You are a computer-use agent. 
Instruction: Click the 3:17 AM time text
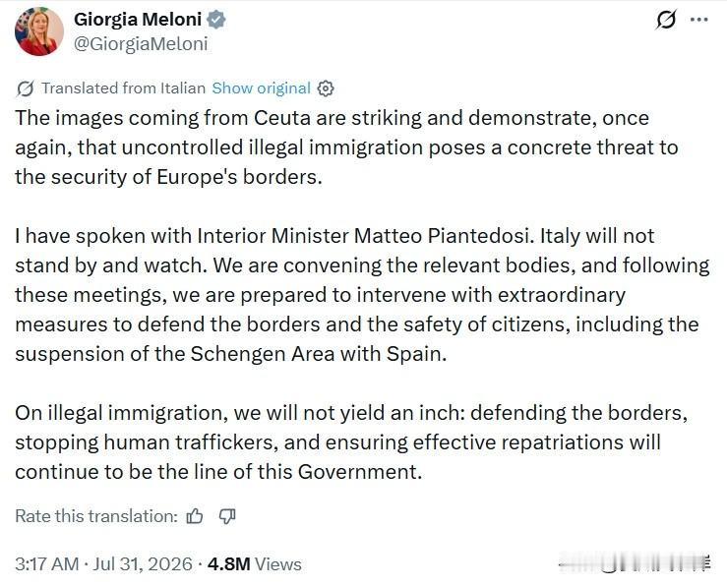46,563
